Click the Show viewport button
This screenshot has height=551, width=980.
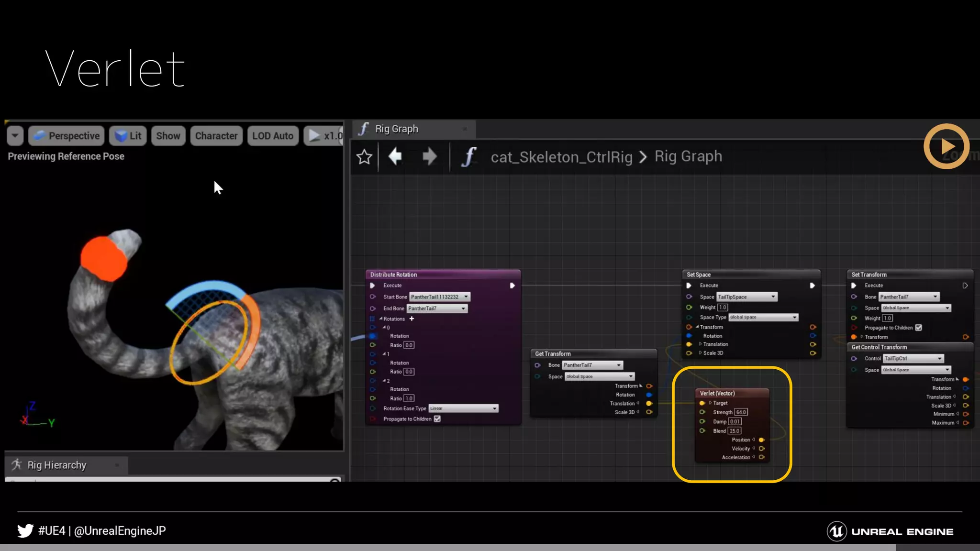168,136
